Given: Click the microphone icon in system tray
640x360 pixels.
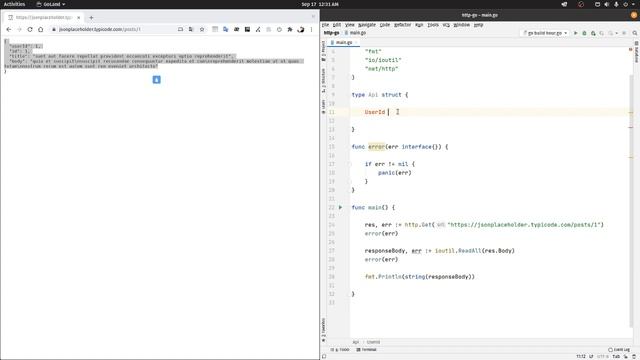Looking at the screenshot, I should (x=616, y=4).
